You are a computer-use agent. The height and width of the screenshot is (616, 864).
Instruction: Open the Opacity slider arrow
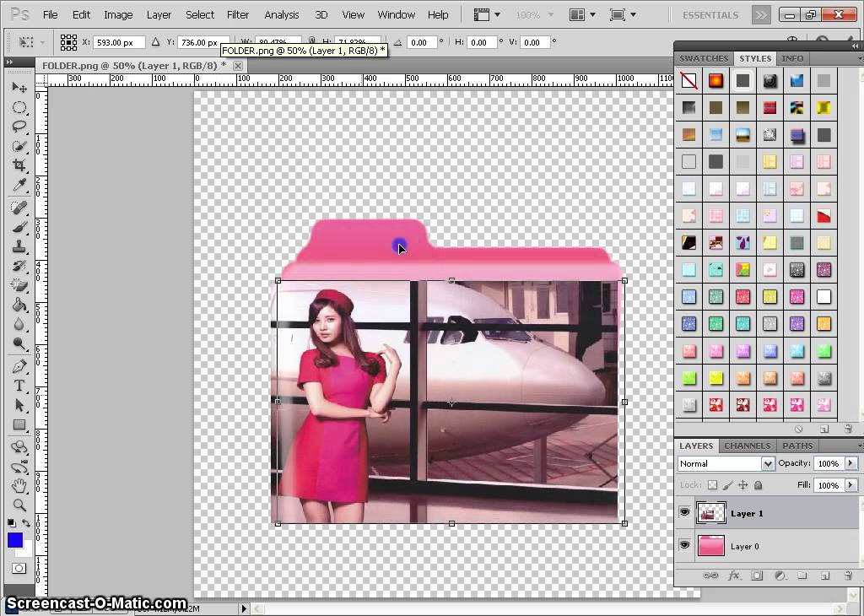pos(850,463)
